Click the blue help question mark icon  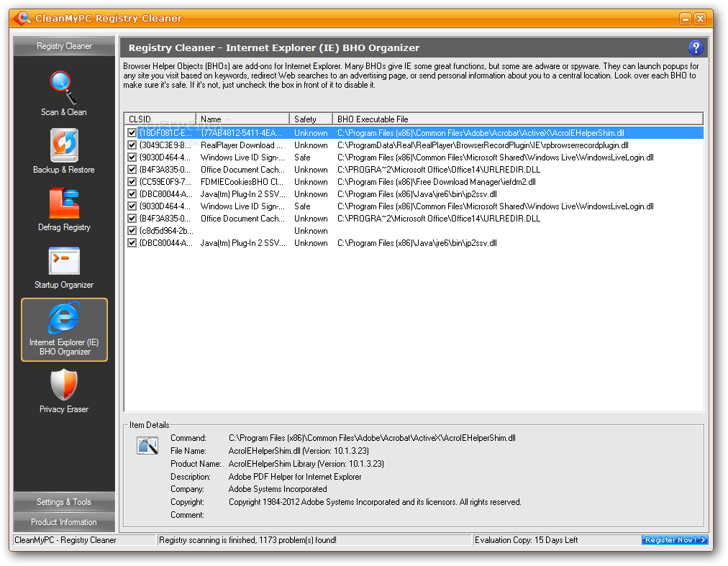[696, 47]
